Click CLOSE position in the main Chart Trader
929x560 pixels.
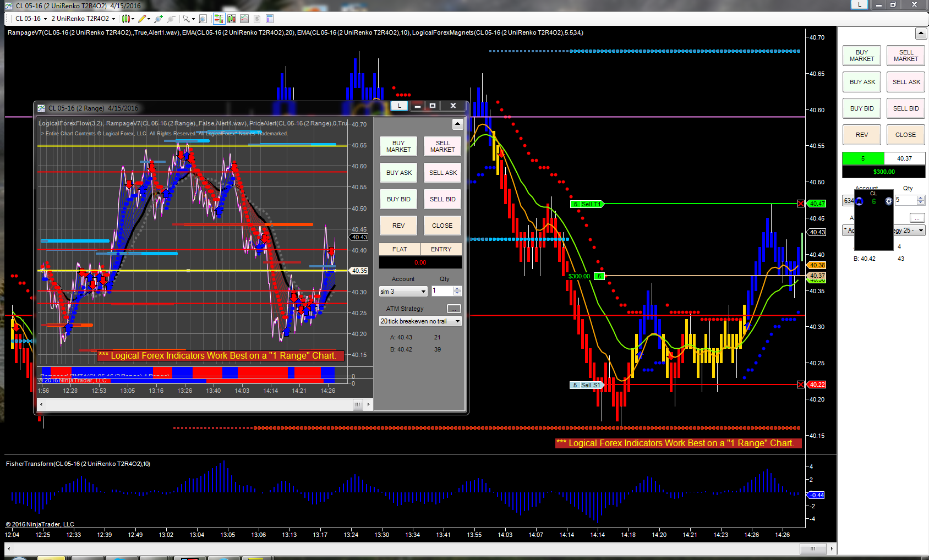click(x=906, y=135)
